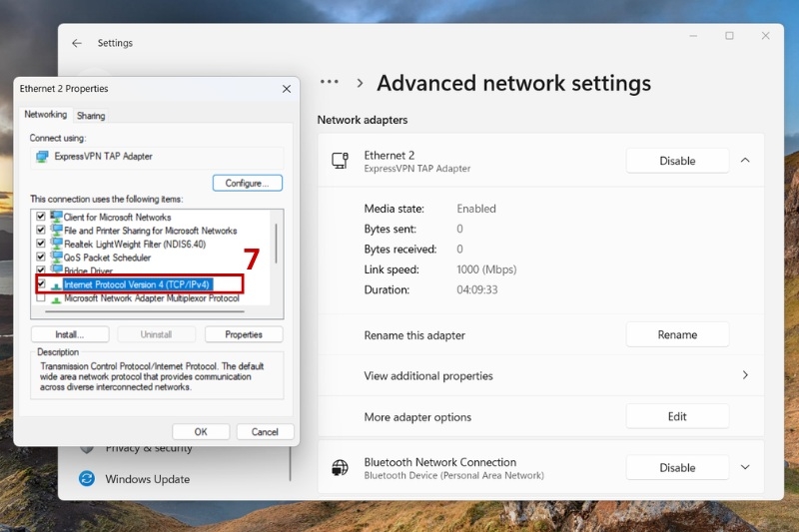Viewport: 799px width, 532px height.
Task: Toggle Realtek LightWeight Filter checkbox
Action: coord(41,244)
